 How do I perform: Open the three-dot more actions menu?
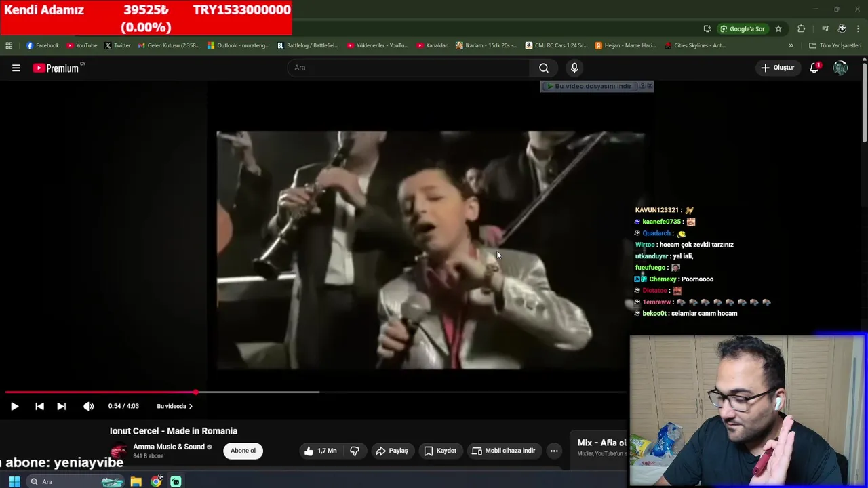[554, 451]
